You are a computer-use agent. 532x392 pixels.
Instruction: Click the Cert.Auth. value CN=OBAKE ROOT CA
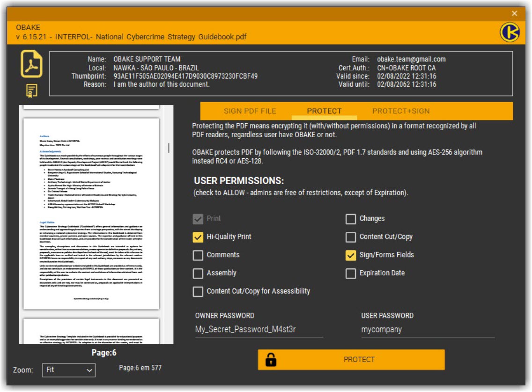coord(406,68)
